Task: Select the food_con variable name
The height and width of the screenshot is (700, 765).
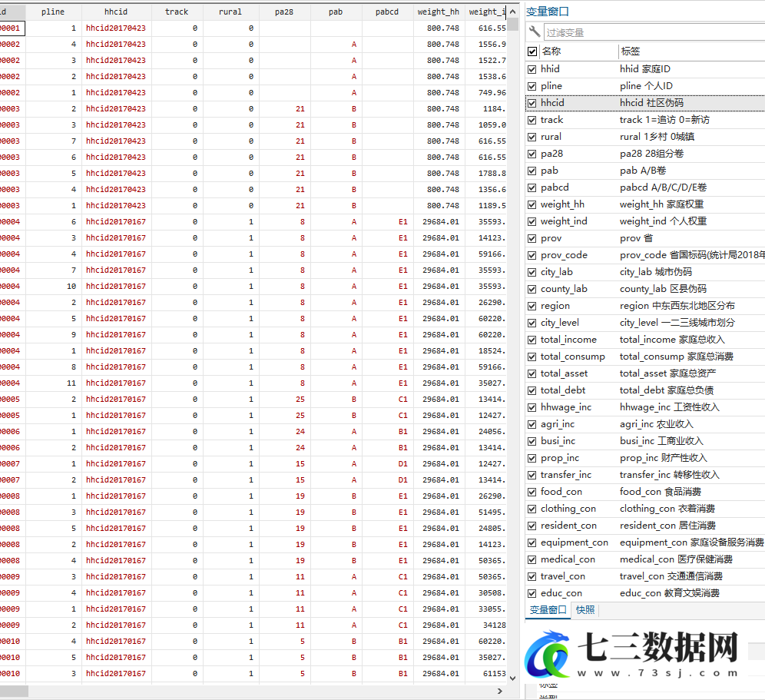Action: pyautogui.click(x=561, y=492)
